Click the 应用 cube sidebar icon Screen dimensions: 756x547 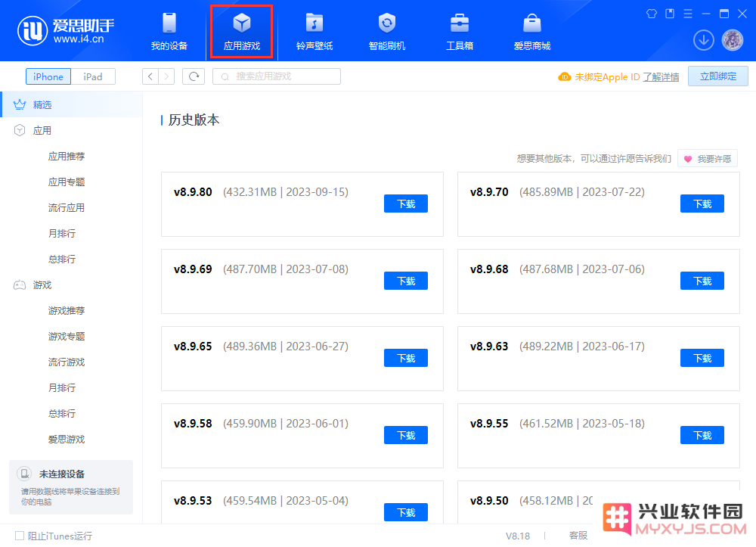tap(20, 130)
